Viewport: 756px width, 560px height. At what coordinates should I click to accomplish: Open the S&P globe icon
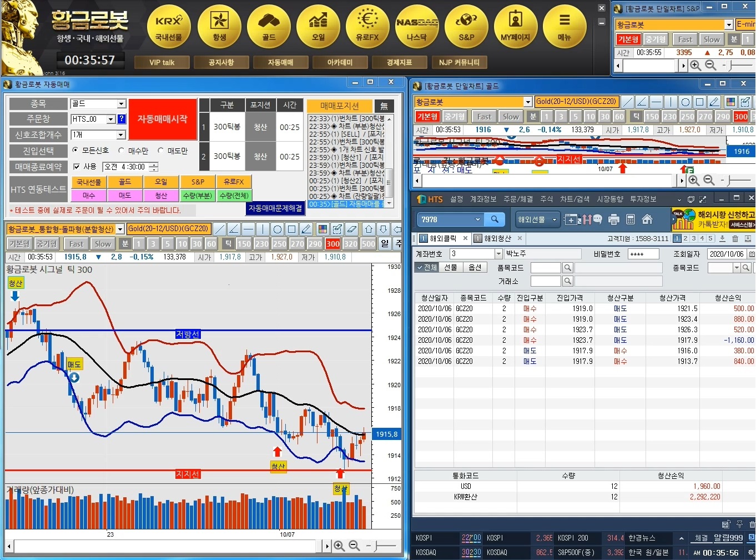(466, 26)
